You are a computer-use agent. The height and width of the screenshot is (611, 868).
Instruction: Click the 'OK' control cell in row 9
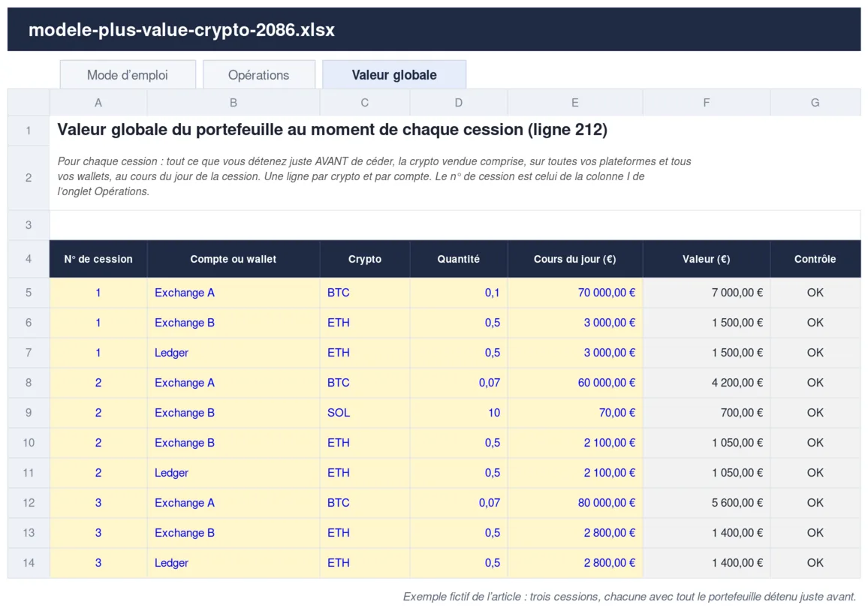(815, 413)
